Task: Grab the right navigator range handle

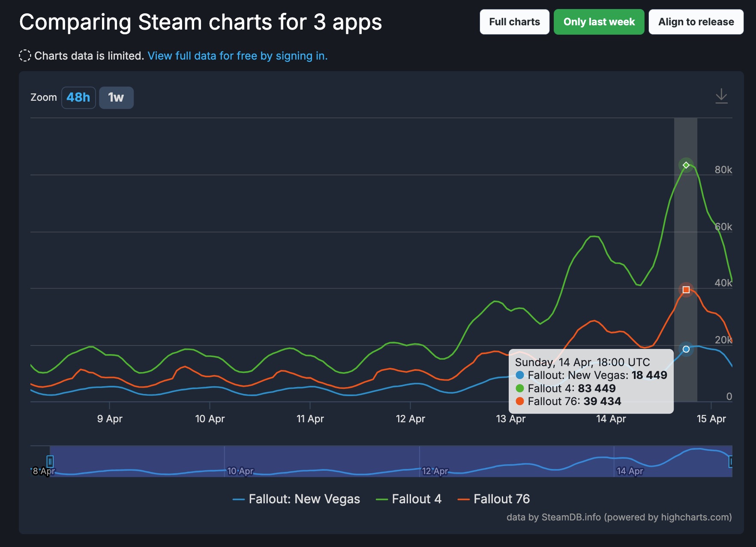Action: [731, 461]
